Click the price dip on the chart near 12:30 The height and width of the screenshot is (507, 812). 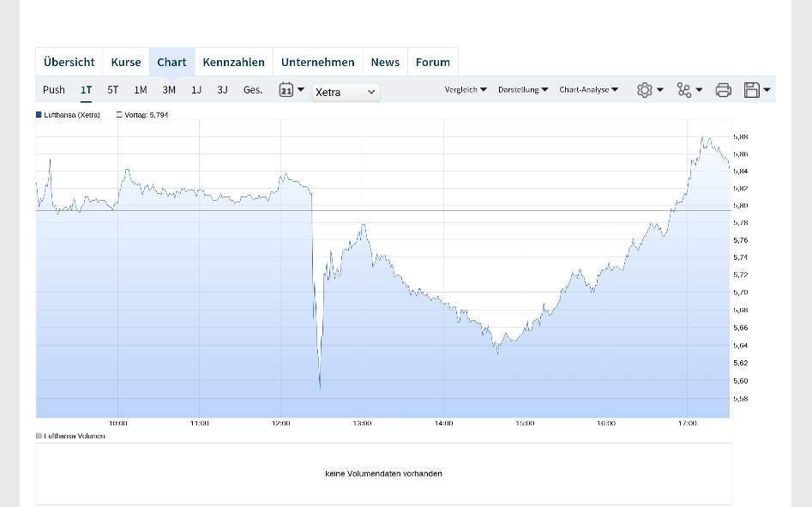coord(320,386)
